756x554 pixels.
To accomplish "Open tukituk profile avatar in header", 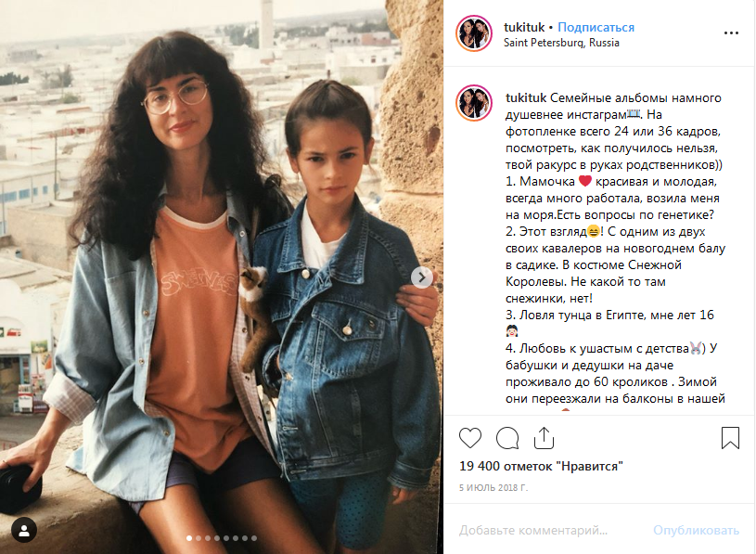I will pos(473,33).
